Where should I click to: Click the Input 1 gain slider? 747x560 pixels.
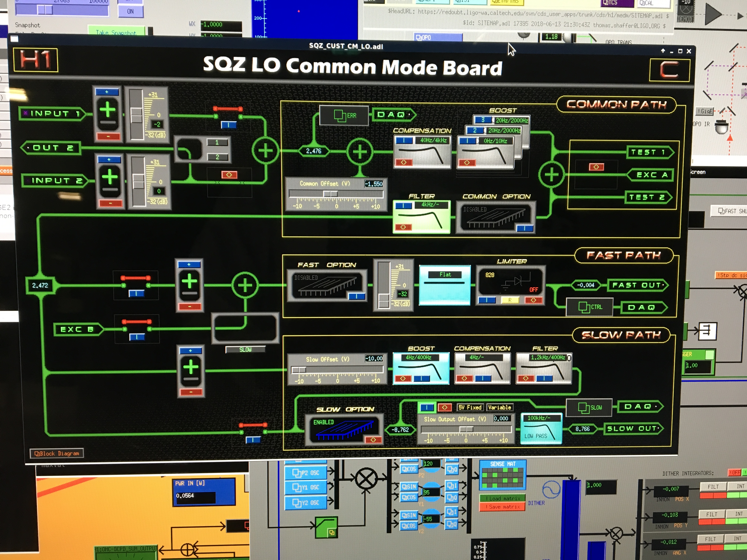click(136, 115)
